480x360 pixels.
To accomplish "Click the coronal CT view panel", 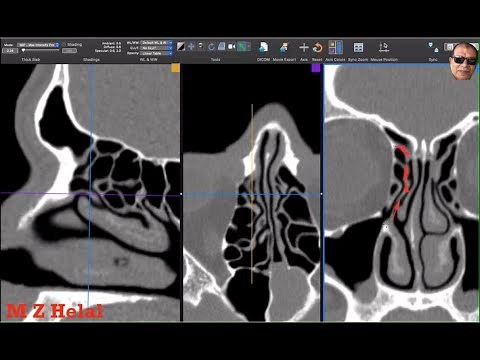I will (x=401, y=193).
